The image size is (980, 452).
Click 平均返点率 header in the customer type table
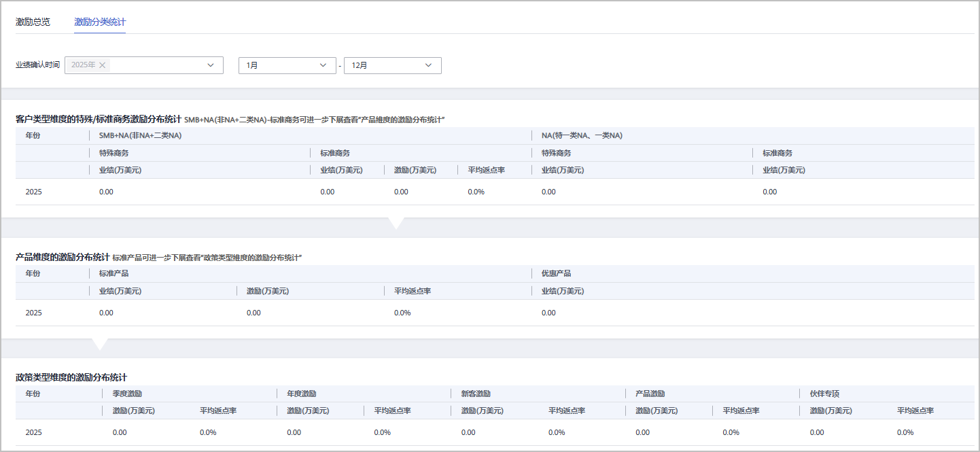coord(486,170)
